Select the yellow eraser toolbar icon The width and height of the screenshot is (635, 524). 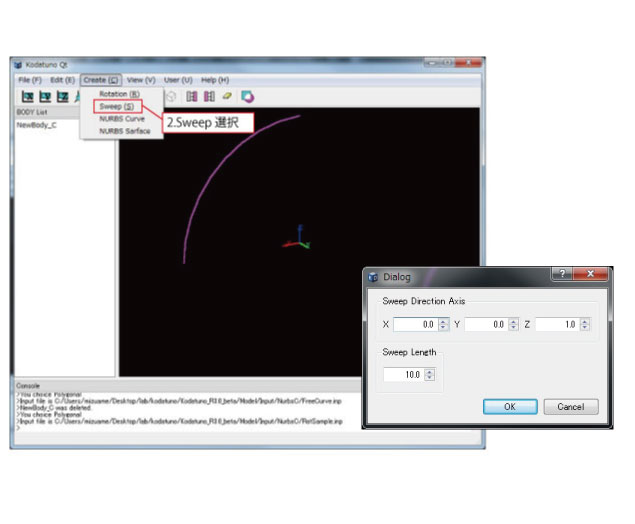coord(227,96)
